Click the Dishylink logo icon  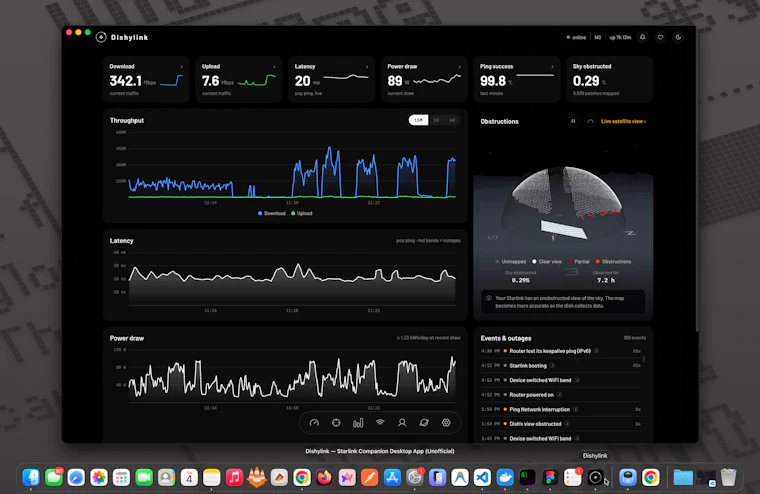pyautogui.click(x=101, y=37)
